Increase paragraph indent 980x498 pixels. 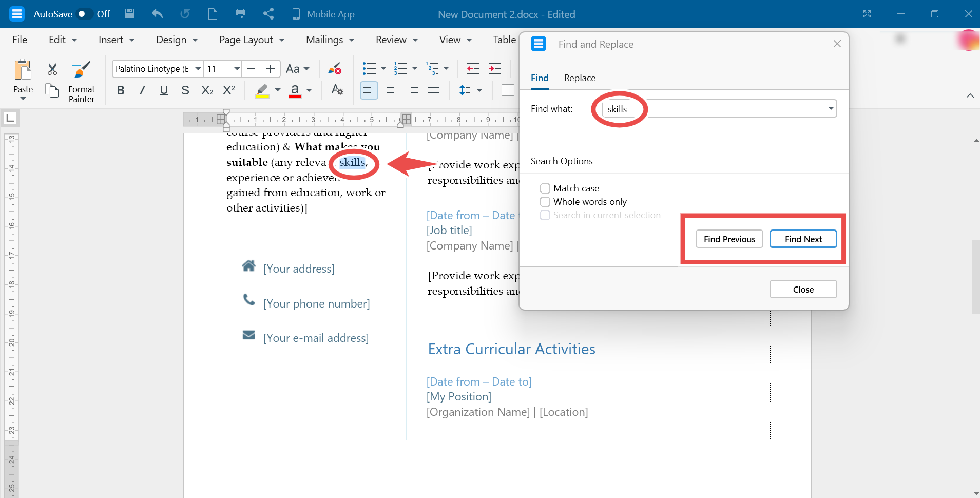[494, 68]
